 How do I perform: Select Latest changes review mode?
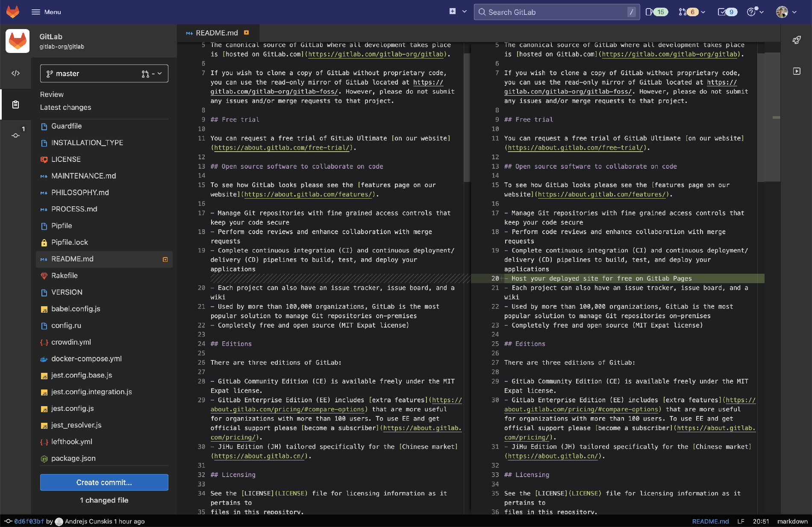(x=65, y=107)
